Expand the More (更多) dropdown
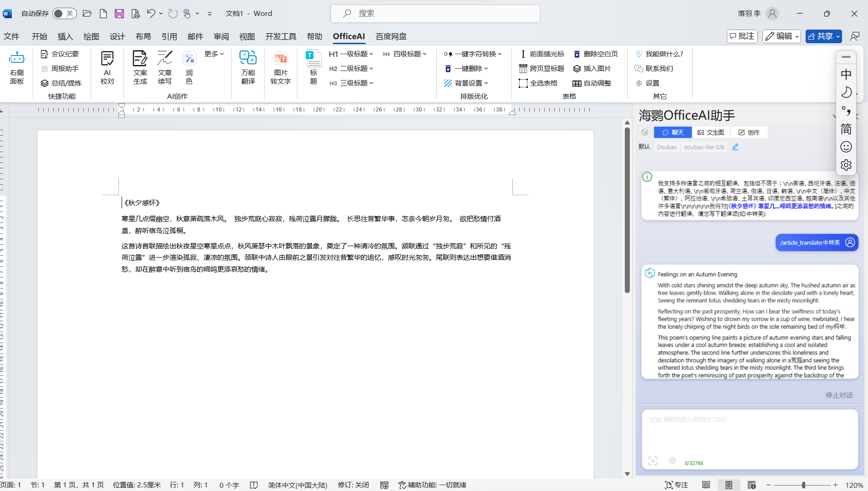The image size is (868, 491). point(214,54)
